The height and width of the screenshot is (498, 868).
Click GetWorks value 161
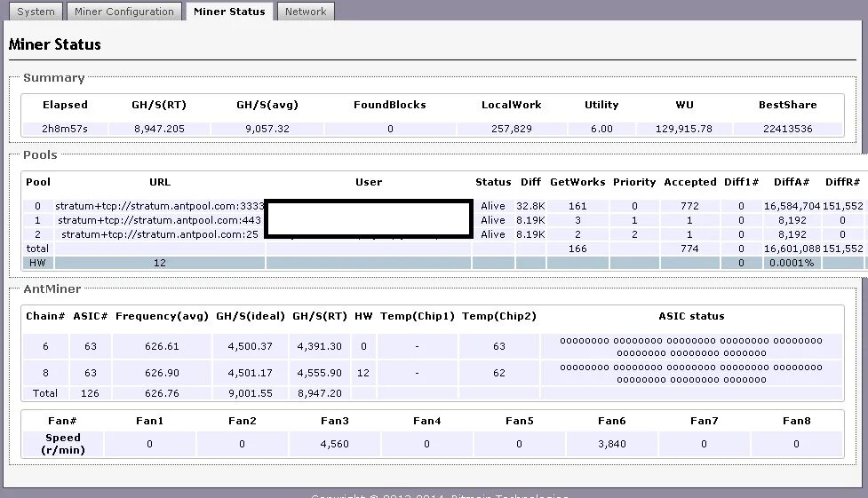(x=577, y=206)
